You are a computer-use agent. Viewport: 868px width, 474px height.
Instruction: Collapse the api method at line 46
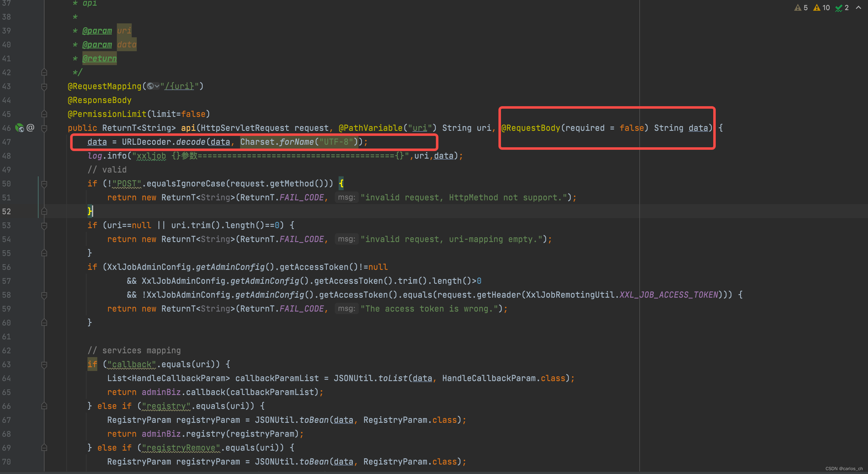click(44, 128)
